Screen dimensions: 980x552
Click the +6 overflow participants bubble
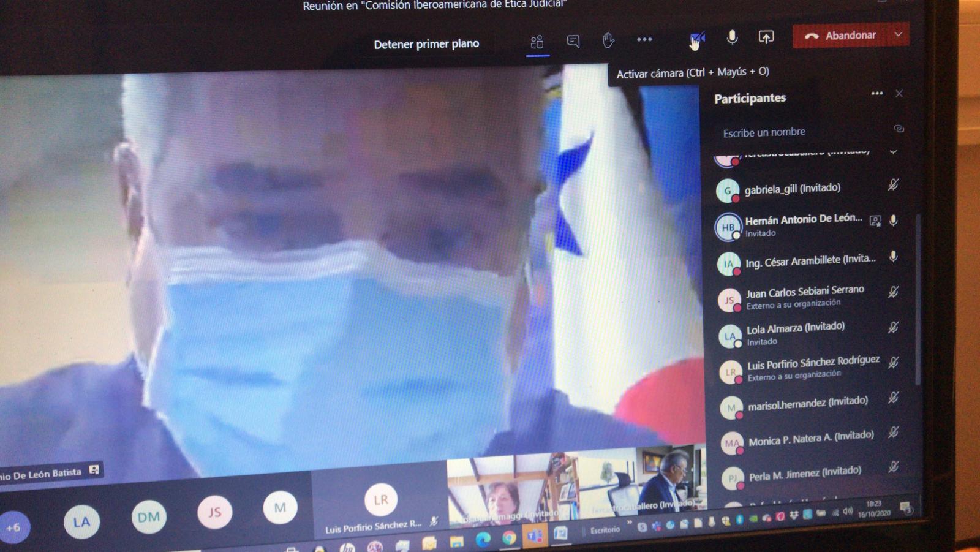[12, 527]
